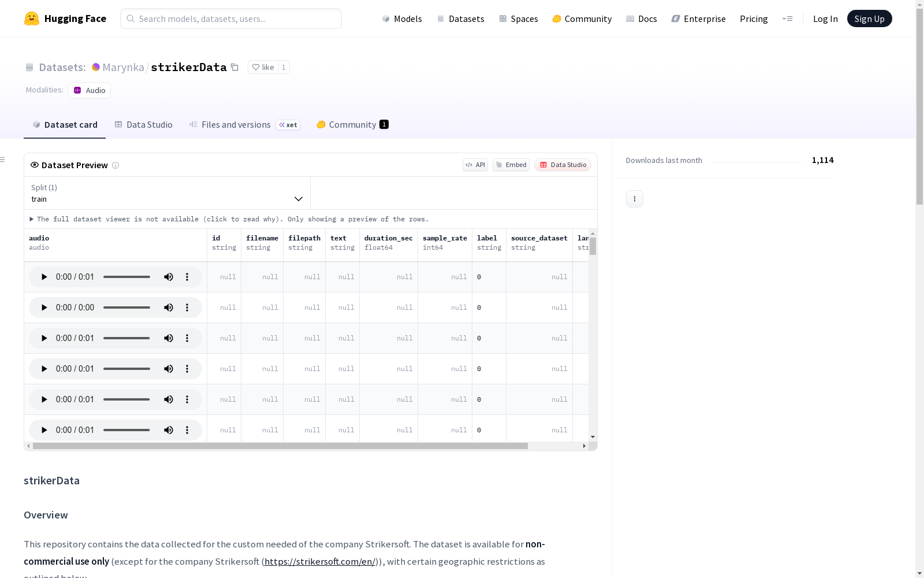Expand the full dataset viewer not available notice
The image size is (924, 578).
coord(229,219)
